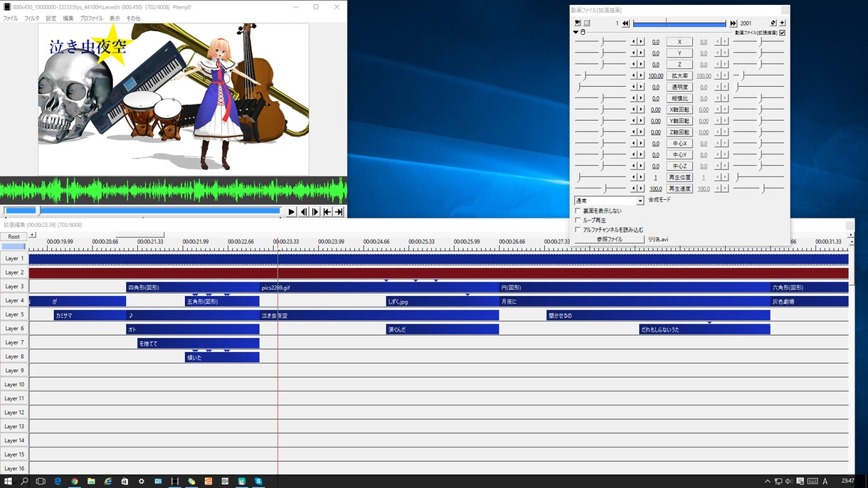The height and width of the screenshot is (488, 868).
Task: Open Microsoft Store from the taskbar
Action: coord(125,482)
